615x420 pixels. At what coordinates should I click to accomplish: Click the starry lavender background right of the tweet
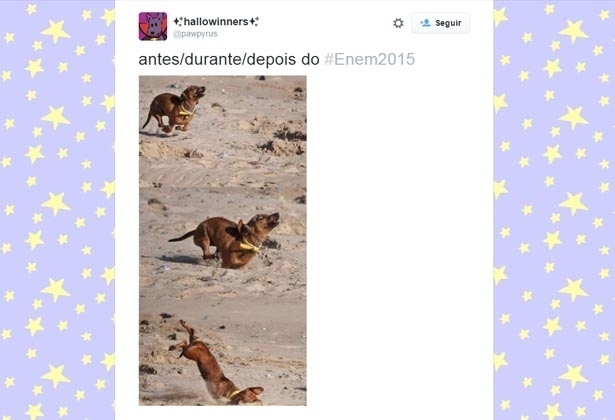(x=554, y=210)
